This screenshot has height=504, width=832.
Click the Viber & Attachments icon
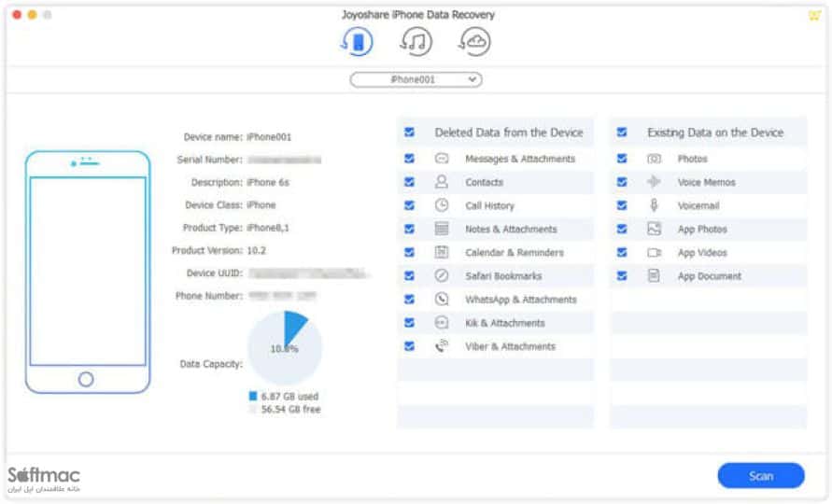[442, 346]
